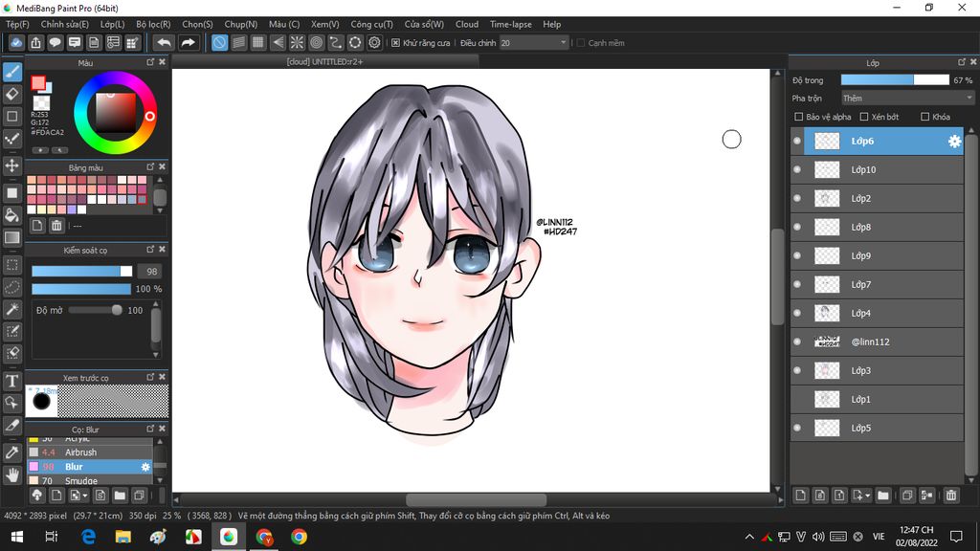
Task: Delete color from palette trash icon
Action: 56,226
